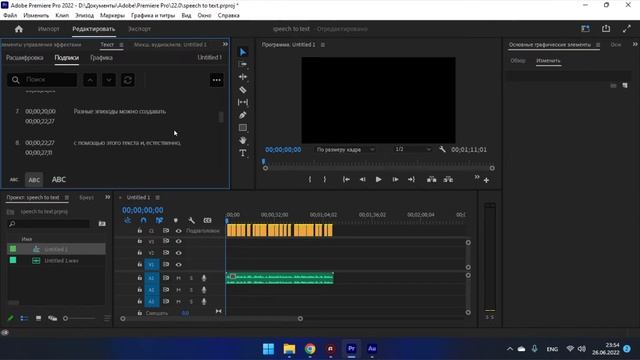Open the Program monitor button editor plus

tap(486, 180)
